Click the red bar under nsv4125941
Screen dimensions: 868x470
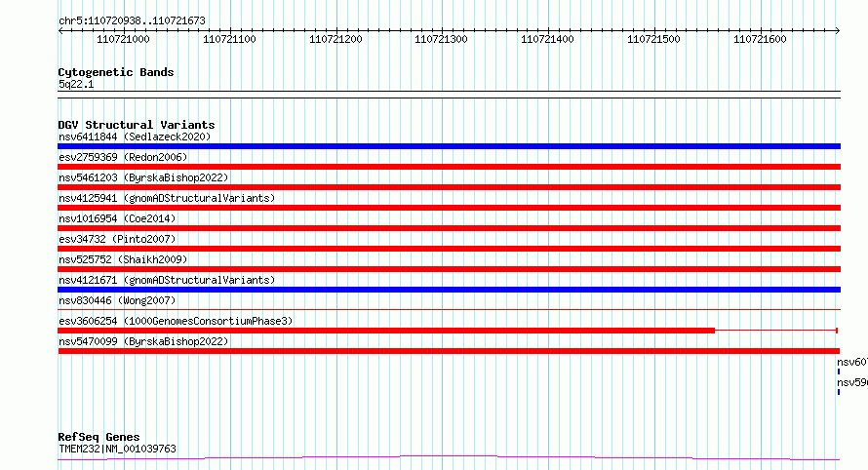[x=449, y=208]
